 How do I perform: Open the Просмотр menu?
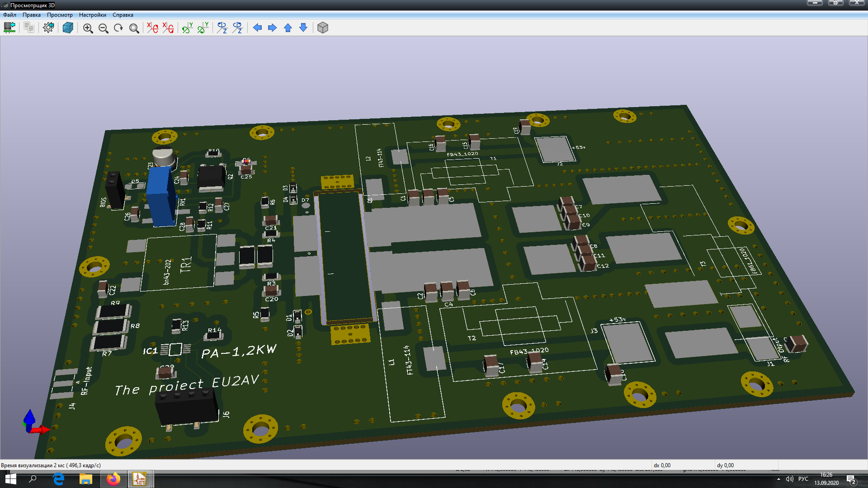(60, 15)
